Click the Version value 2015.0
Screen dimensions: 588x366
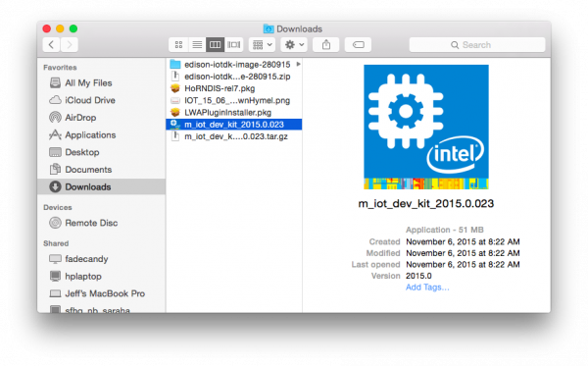(418, 276)
